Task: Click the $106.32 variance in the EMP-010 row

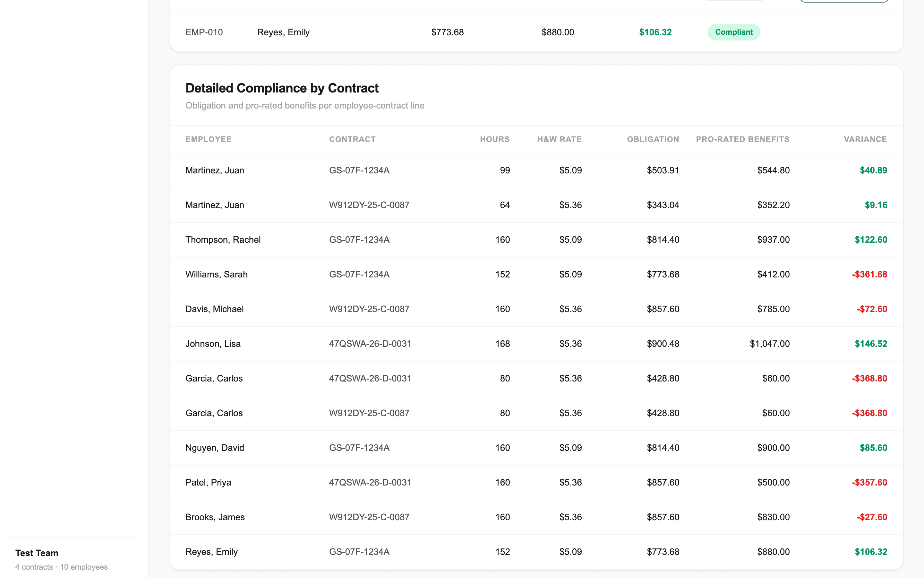Action: (655, 32)
